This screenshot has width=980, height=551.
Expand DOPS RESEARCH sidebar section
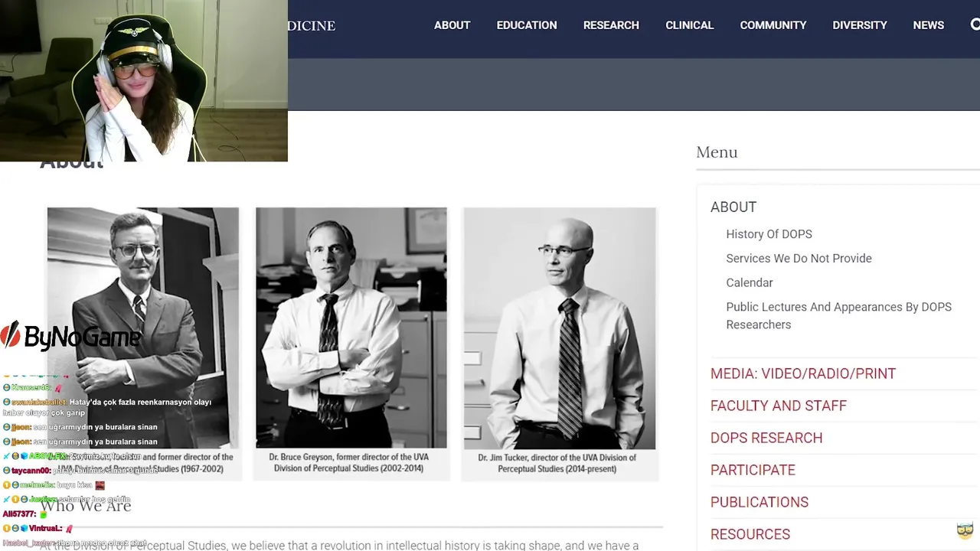[766, 438]
